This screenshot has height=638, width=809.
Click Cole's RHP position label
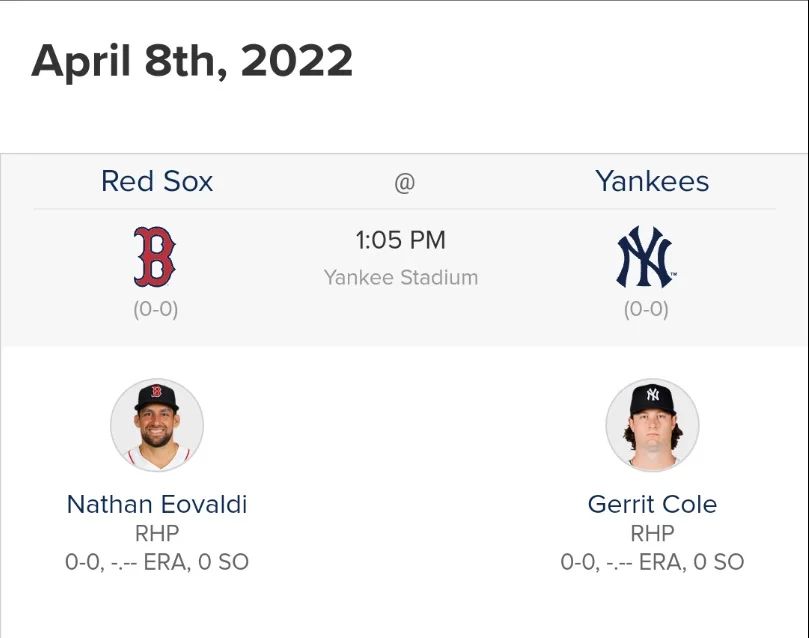pyautogui.click(x=652, y=533)
